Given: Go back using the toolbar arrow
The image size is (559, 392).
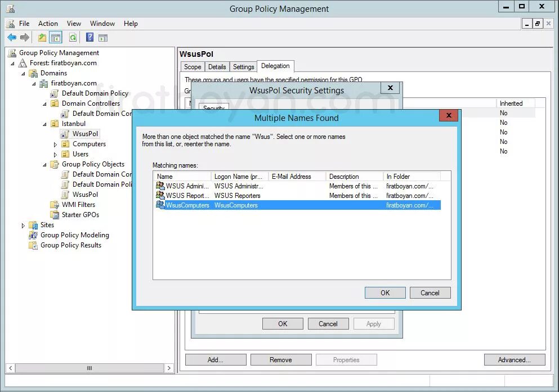Looking at the screenshot, I should coord(12,37).
